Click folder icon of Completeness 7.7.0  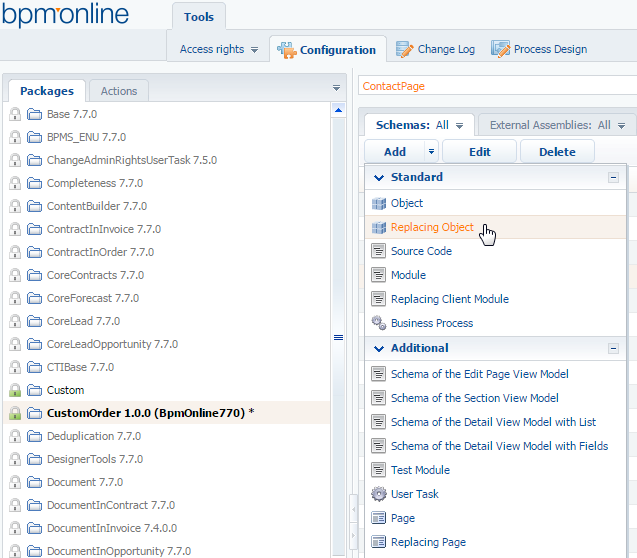(x=35, y=183)
